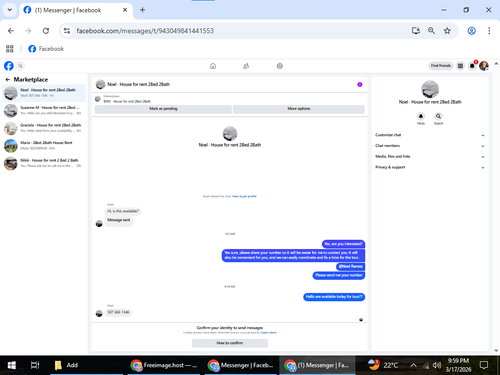Open Nikki - House for rent 2 Bed conversation
Screen dimensions: 500x375
tap(44, 163)
